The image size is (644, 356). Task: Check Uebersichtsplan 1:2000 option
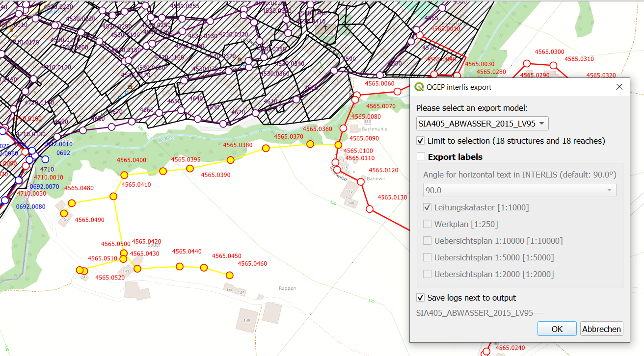427,274
